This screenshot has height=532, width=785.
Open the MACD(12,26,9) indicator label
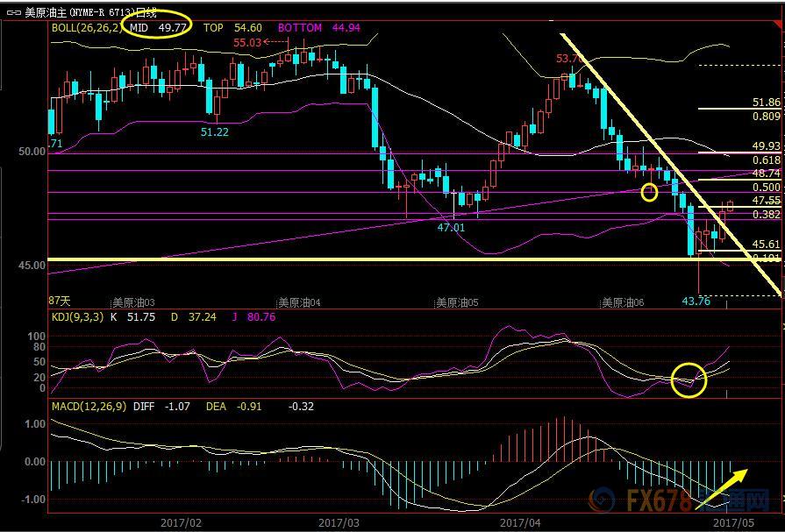coord(86,407)
